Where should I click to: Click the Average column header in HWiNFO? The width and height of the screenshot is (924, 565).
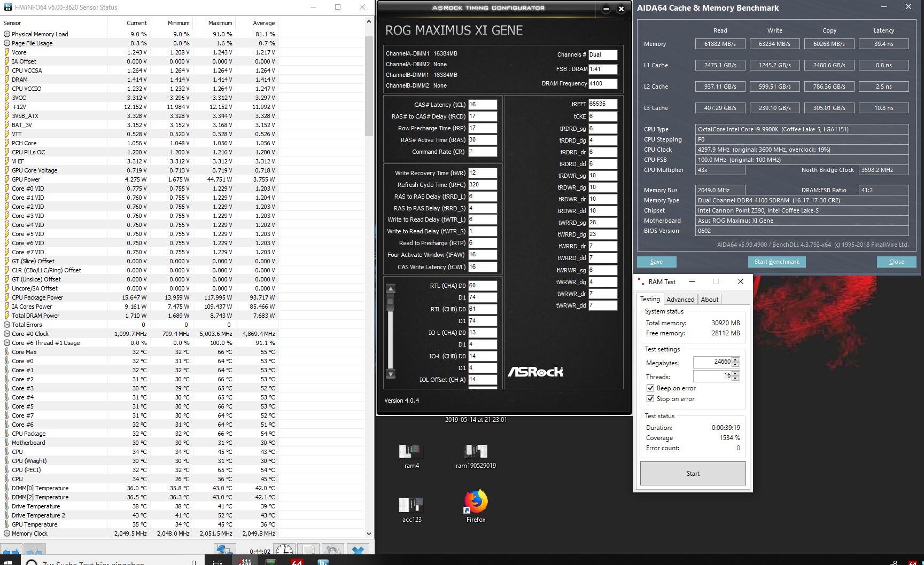pos(257,23)
